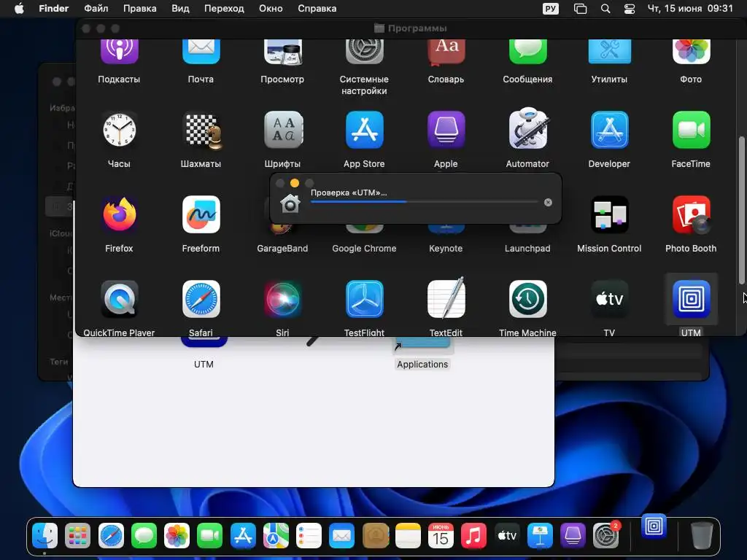Image resolution: width=747 pixels, height=560 pixels.
Task: Open Calendar from the Dock
Action: (441, 536)
